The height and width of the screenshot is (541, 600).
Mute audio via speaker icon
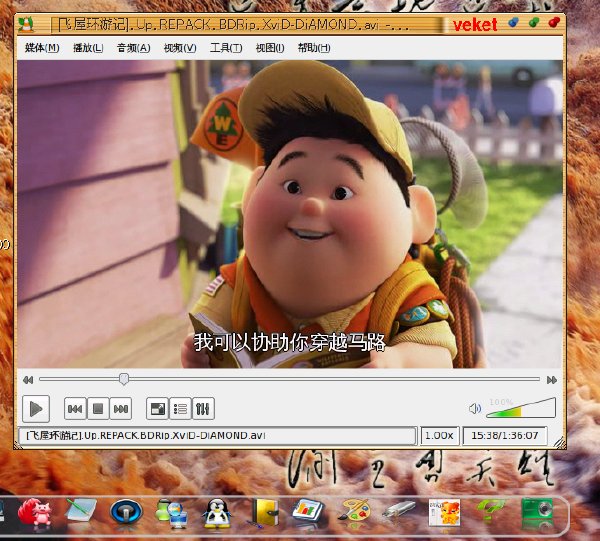[x=475, y=409]
